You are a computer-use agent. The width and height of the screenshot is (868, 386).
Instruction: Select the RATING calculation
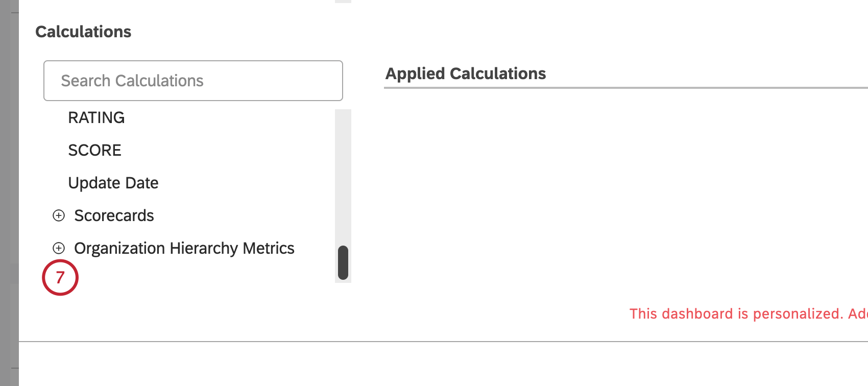(96, 117)
